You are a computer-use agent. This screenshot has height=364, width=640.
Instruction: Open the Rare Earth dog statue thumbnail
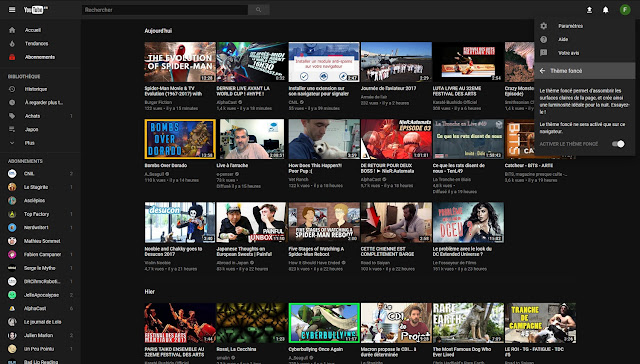(468, 322)
